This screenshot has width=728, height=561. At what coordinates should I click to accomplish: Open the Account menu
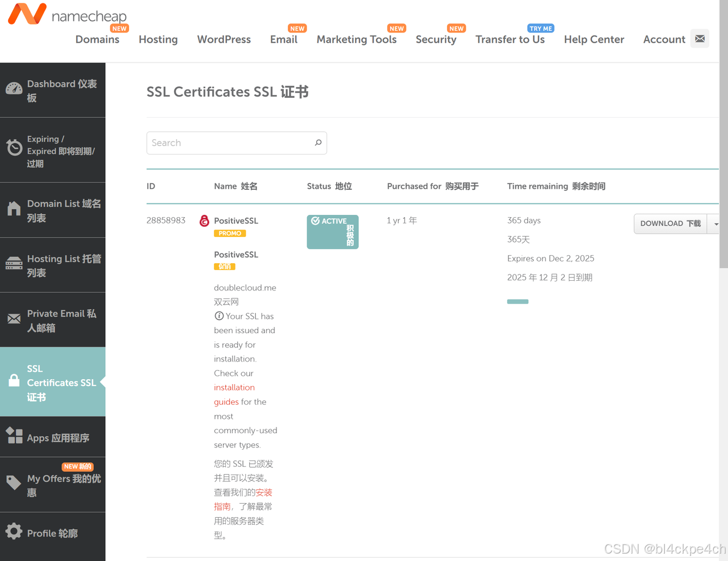tap(664, 39)
